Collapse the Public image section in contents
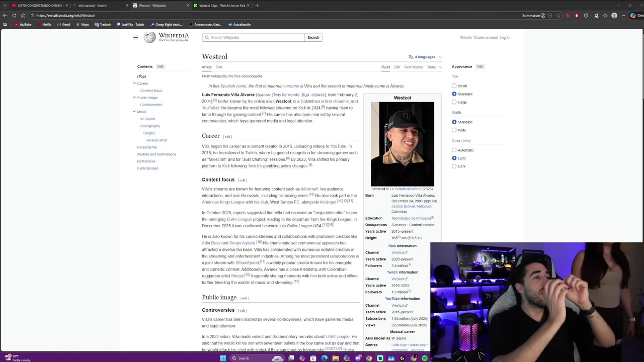Screen dimensions: 644x362 tap(134, 98)
